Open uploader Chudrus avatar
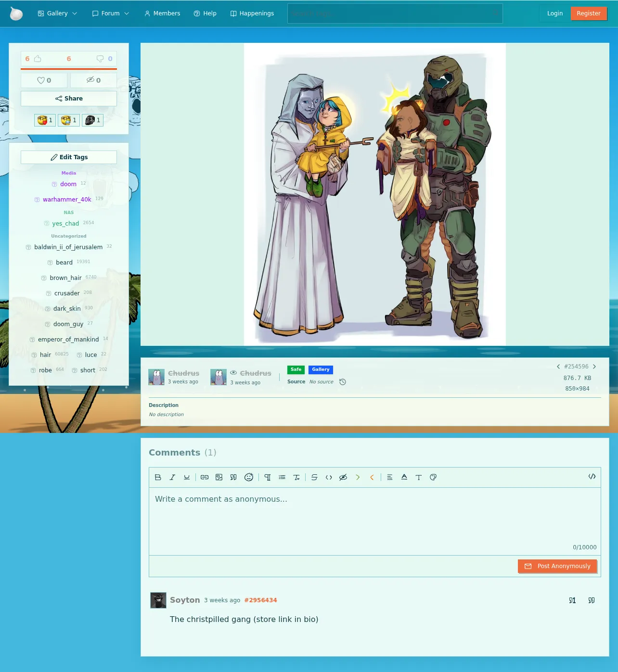This screenshot has height=672, width=618. point(156,377)
